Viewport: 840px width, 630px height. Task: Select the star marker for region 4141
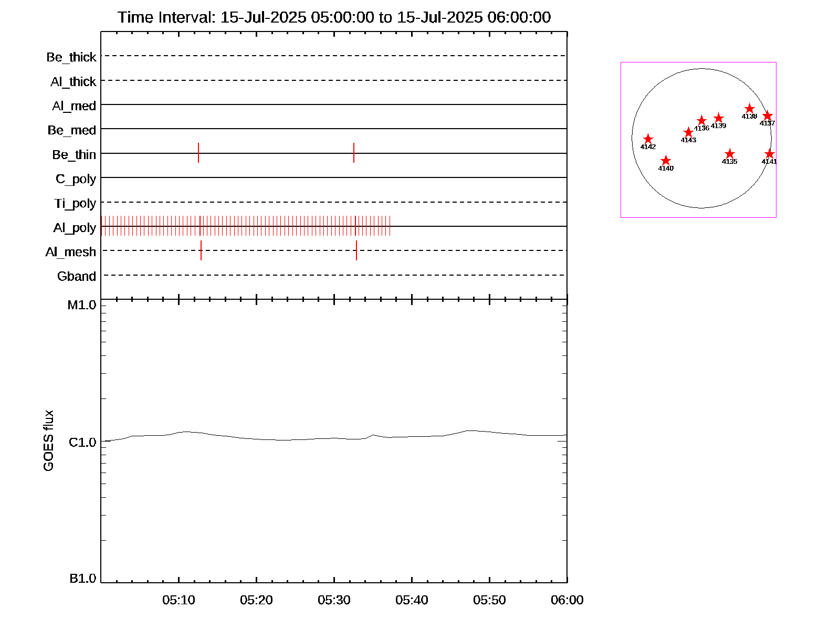[x=769, y=154]
